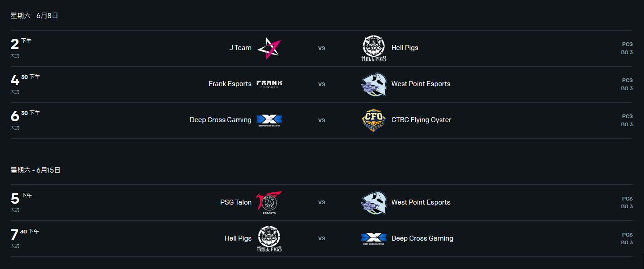Click the PSG Talon team name
The width and height of the screenshot is (644, 269).
tap(236, 202)
